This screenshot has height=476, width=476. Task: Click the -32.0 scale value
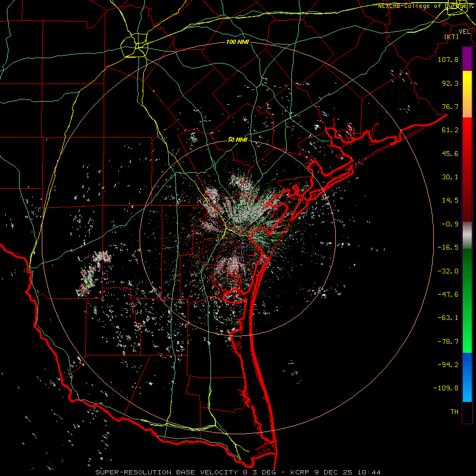[x=448, y=271]
